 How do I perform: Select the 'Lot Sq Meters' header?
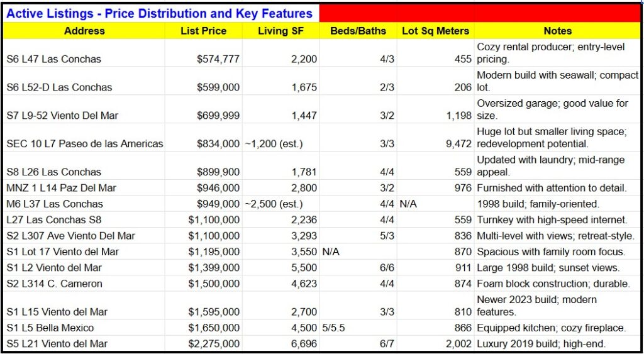point(435,31)
